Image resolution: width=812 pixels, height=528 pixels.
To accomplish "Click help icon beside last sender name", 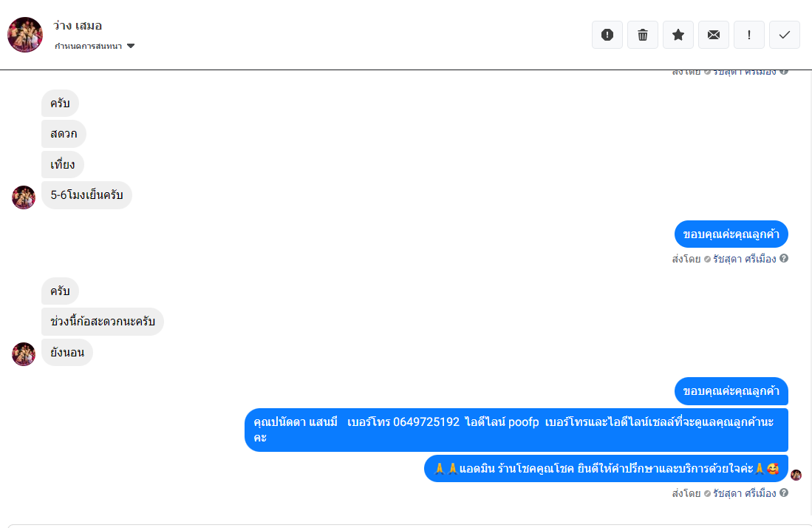I will tap(784, 493).
